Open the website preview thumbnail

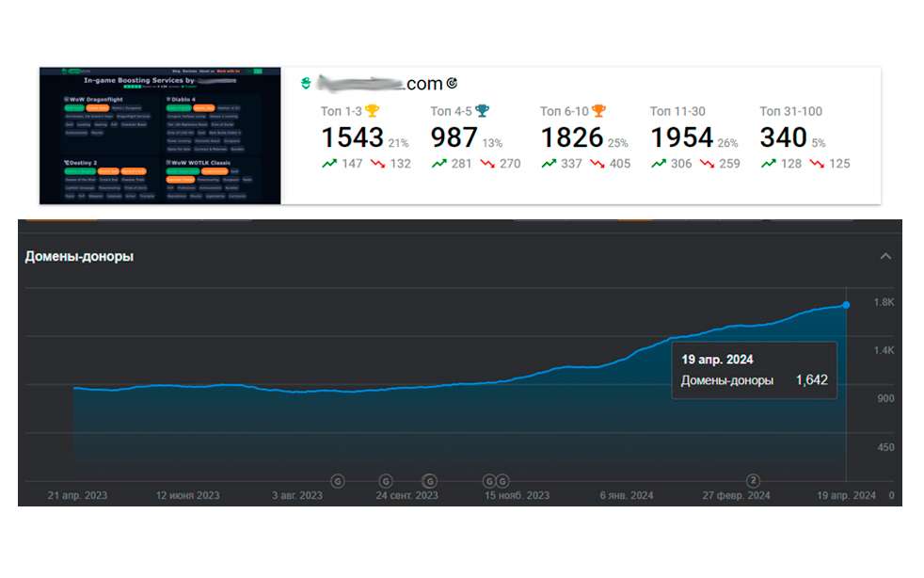click(x=160, y=136)
